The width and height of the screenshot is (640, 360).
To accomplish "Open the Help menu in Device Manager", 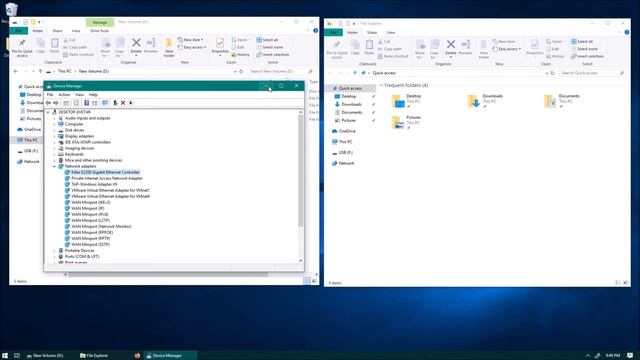I will pyautogui.click(x=93, y=95).
